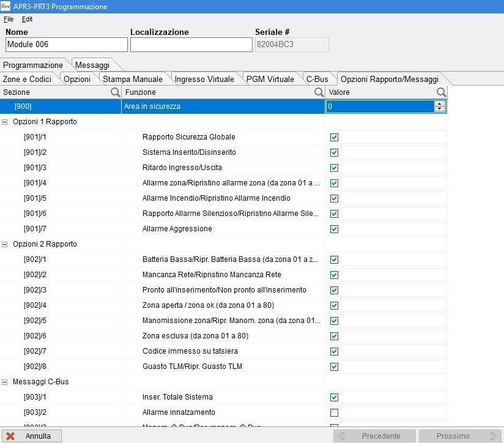Open the Edit menu
Screen dimensions: 504x443
[x=27, y=20]
